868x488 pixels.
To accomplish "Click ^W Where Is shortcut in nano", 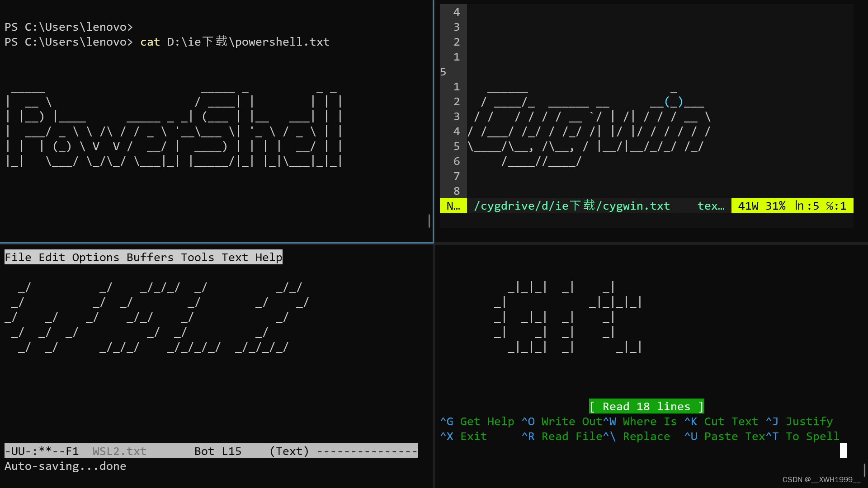I will click(x=640, y=421).
